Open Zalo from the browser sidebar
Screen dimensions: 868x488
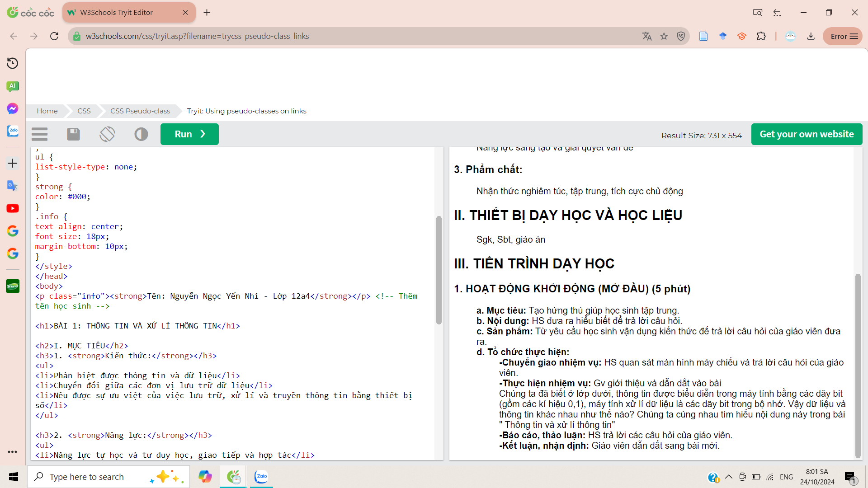(13, 131)
